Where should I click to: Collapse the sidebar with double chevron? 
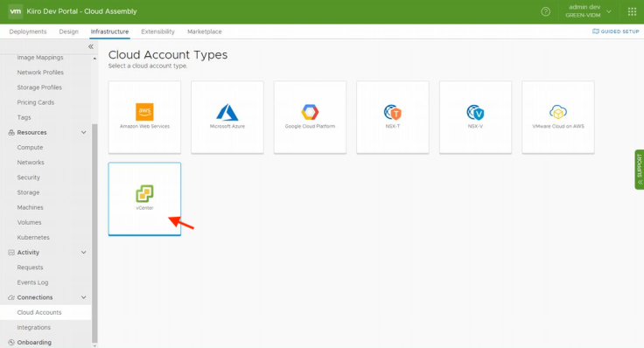(91, 47)
